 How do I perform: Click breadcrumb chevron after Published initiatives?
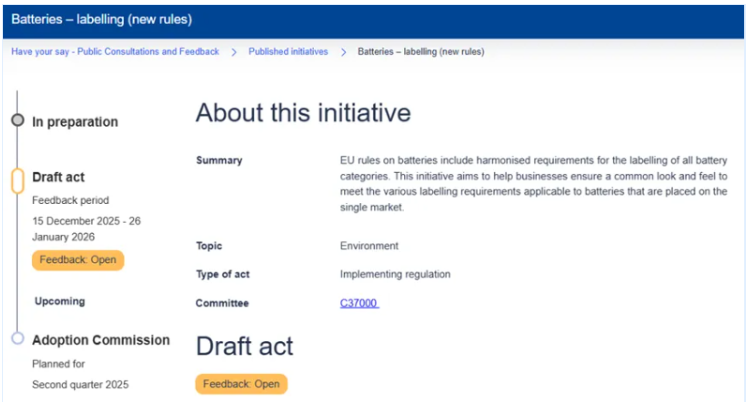tap(343, 52)
